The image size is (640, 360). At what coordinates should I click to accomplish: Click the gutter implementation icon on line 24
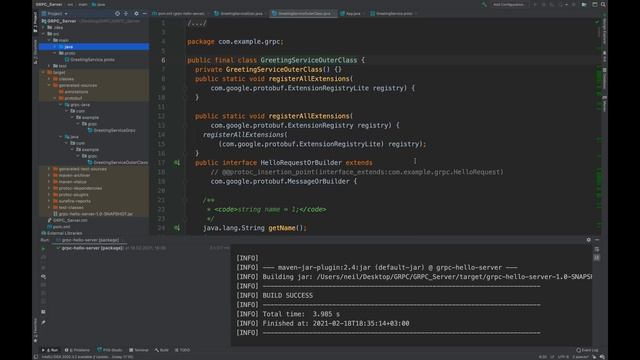[177, 228]
